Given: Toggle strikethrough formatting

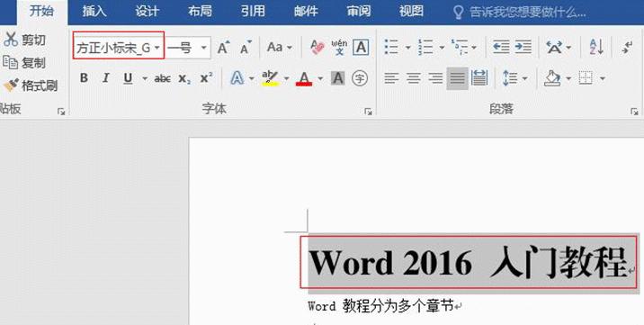Looking at the screenshot, I should click(x=163, y=78).
